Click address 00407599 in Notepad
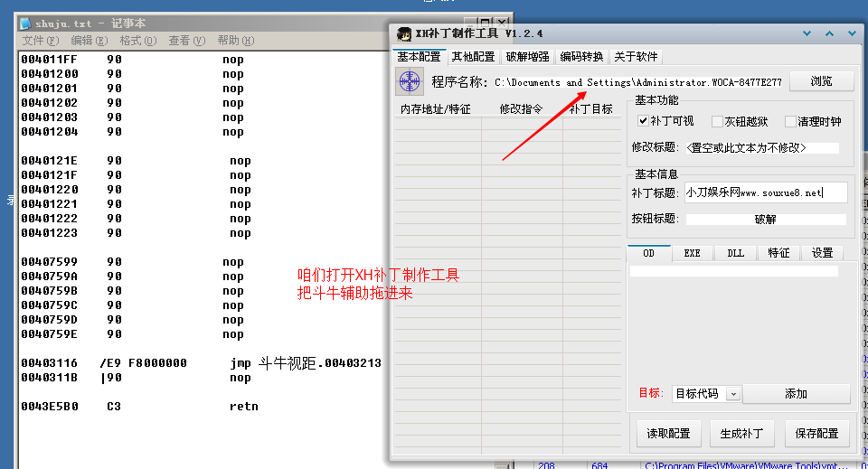 [49, 261]
